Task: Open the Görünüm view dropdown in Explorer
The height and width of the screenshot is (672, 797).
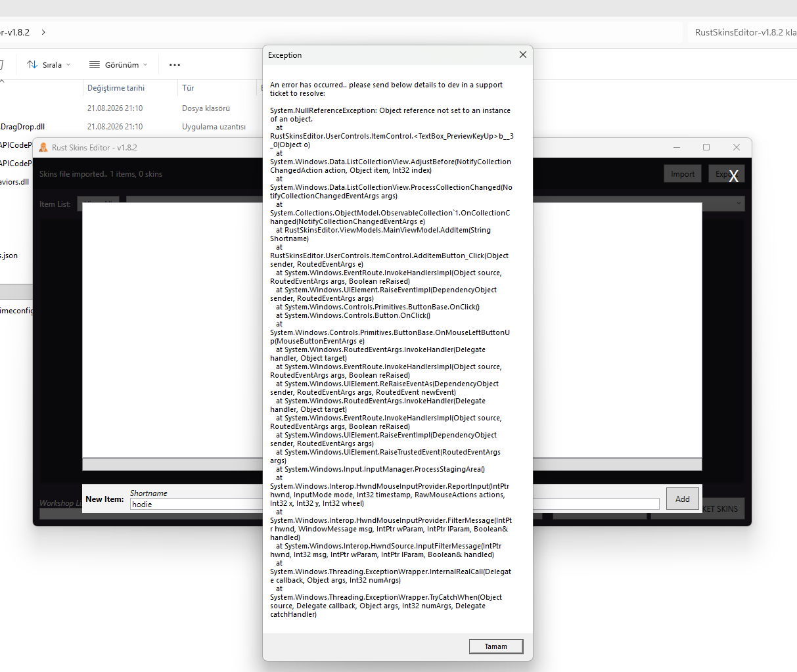Action: pos(118,64)
